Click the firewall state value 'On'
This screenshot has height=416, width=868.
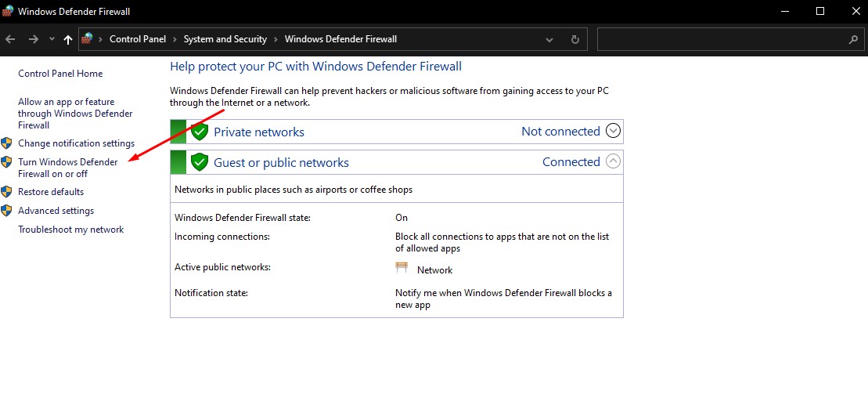point(402,219)
